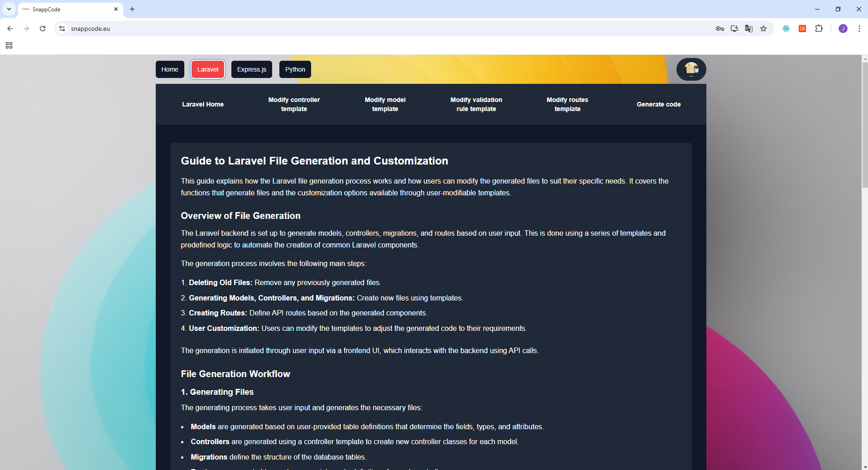Click the page's vertical scrollbar thumb
The height and width of the screenshot is (470, 868).
coord(864,125)
